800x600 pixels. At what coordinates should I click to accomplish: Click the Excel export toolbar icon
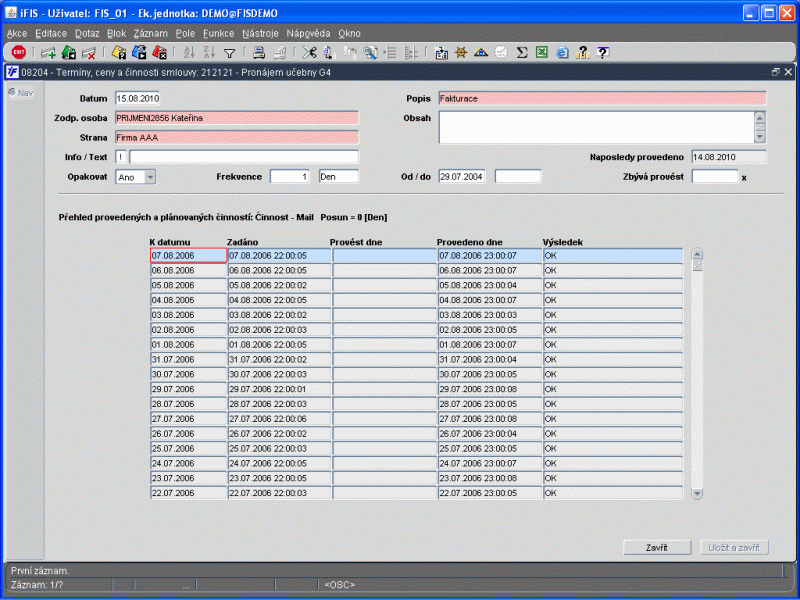[541, 52]
